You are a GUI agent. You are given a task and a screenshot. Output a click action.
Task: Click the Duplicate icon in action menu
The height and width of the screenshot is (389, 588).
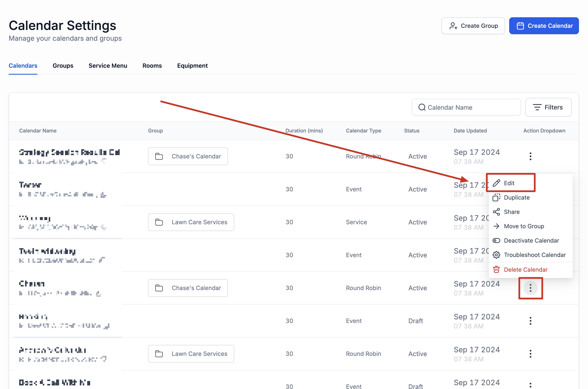pos(496,197)
